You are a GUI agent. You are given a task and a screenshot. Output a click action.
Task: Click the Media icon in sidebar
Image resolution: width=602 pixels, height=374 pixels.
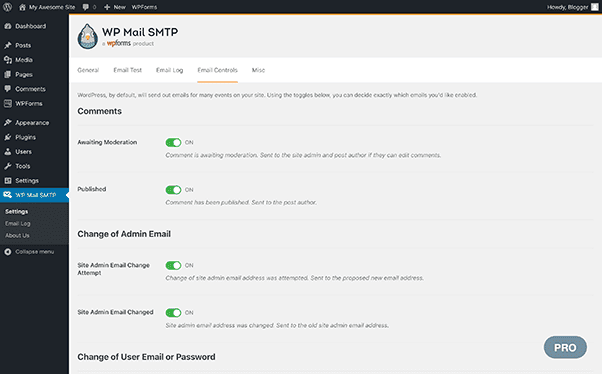[x=8, y=60]
